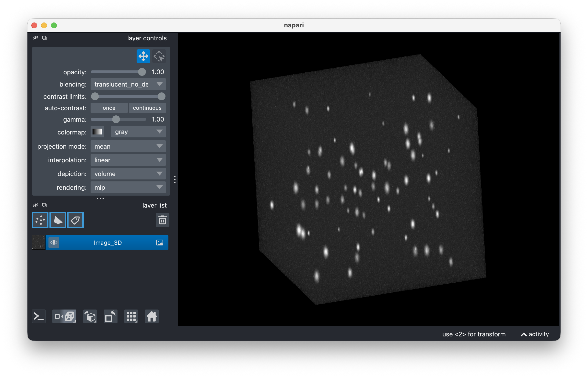The width and height of the screenshot is (588, 377).
Task: Transpose the displayed dimensions
Action: pos(111,317)
